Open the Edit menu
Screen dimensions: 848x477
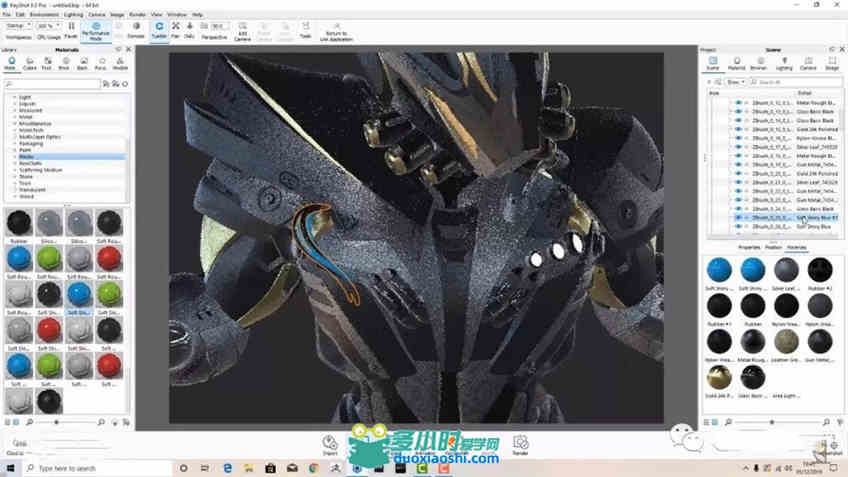(x=20, y=15)
